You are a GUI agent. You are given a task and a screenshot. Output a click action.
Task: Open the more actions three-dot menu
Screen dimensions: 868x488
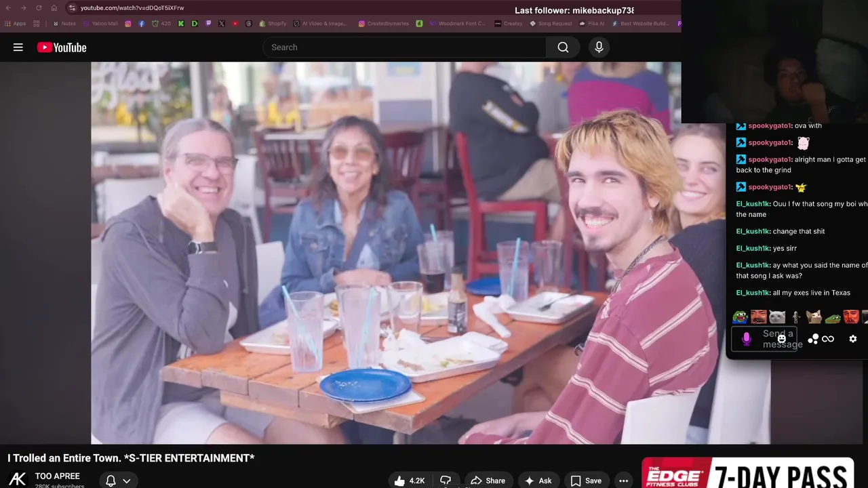coord(623,481)
